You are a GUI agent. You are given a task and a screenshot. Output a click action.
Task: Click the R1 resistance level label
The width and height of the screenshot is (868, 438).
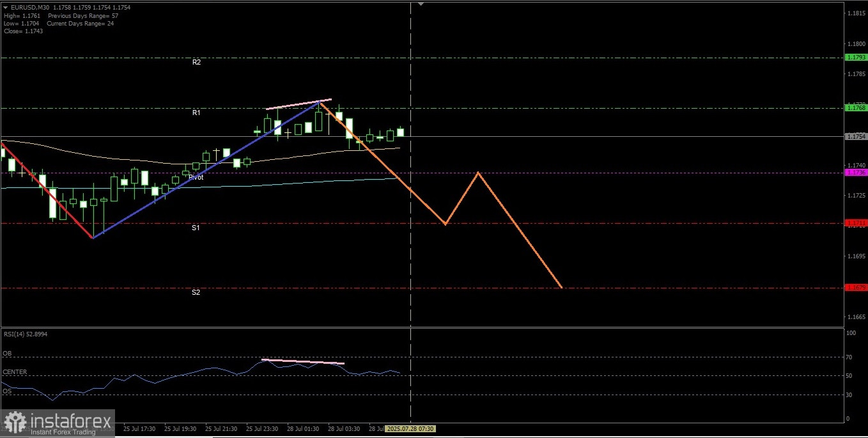[x=196, y=113]
